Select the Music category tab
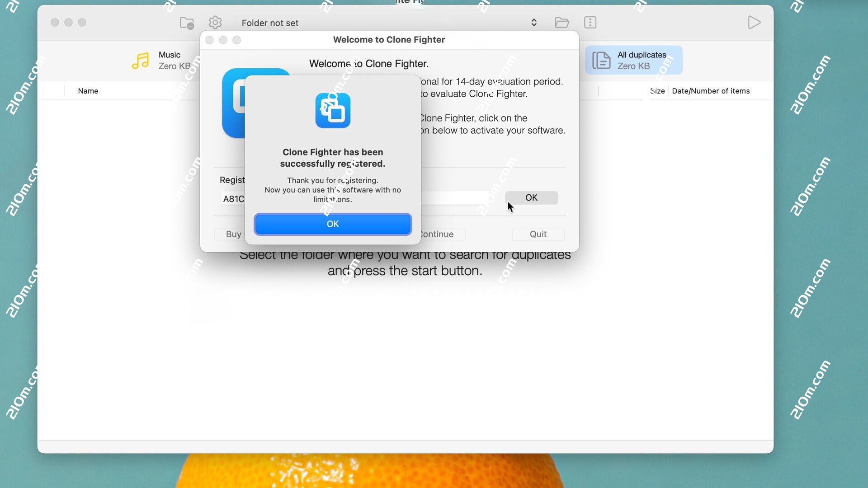The image size is (868, 488). 161,60
